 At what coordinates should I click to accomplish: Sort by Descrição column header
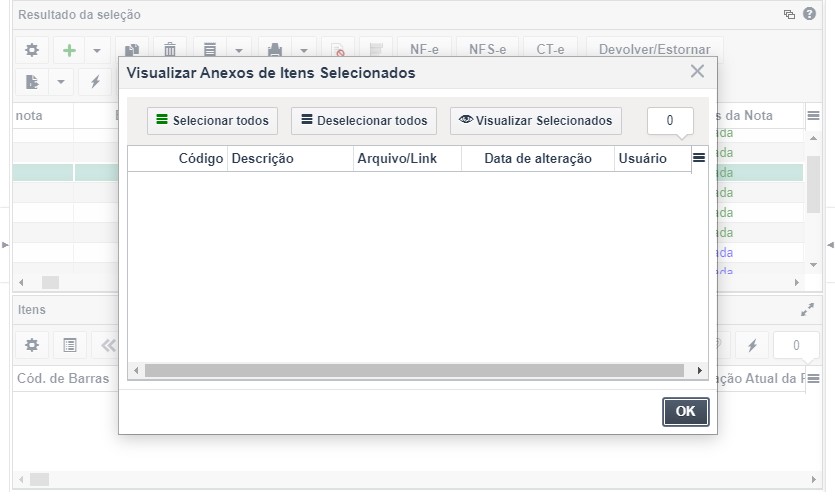pyautogui.click(x=290, y=158)
